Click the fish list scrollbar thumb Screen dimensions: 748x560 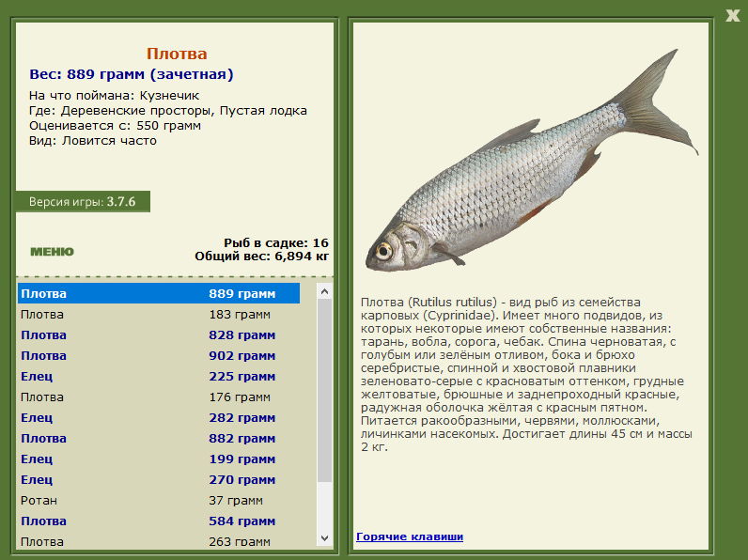pyautogui.click(x=325, y=390)
